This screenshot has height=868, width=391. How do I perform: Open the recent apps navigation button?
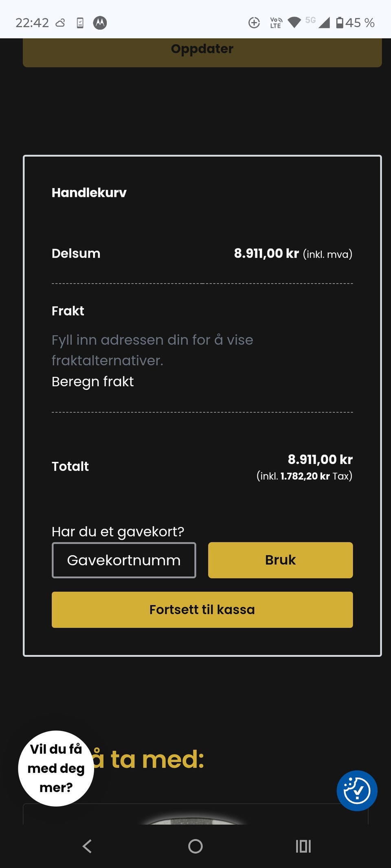click(x=303, y=846)
